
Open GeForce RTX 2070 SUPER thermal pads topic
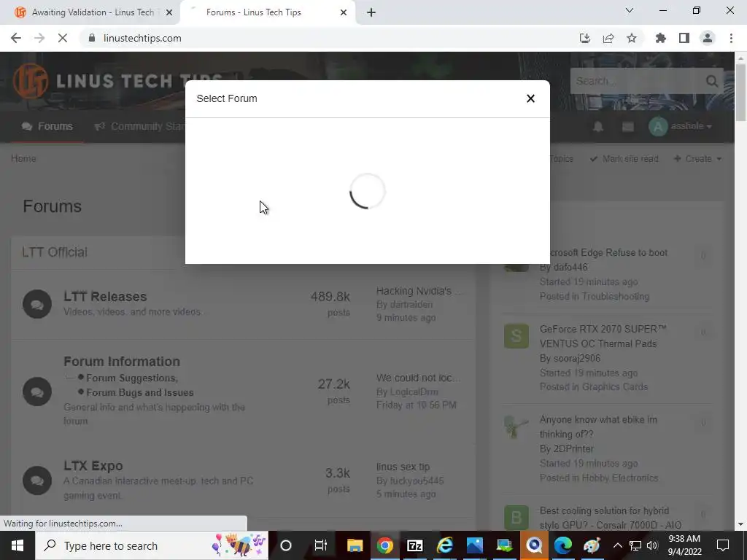tap(603, 336)
